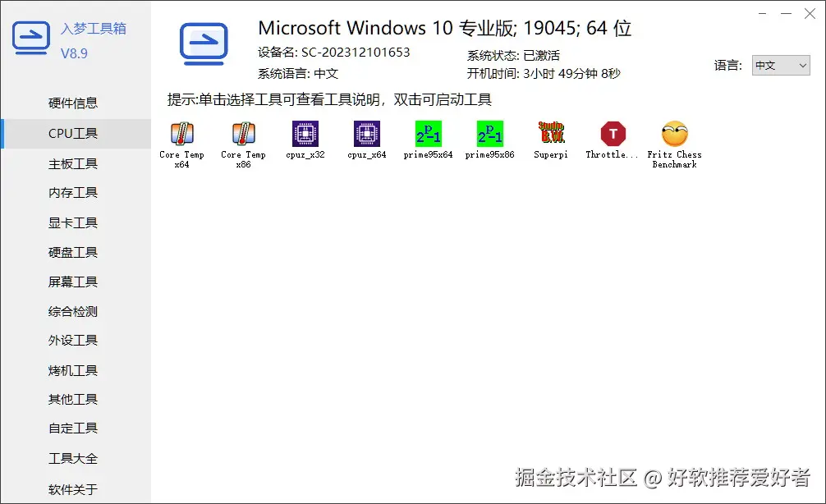Select the prime95x64 stress test icon

[x=429, y=134]
